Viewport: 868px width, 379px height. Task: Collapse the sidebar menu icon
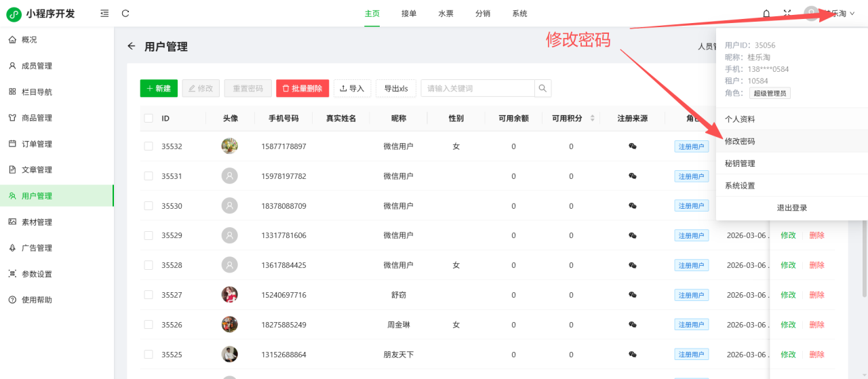tap(104, 14)
